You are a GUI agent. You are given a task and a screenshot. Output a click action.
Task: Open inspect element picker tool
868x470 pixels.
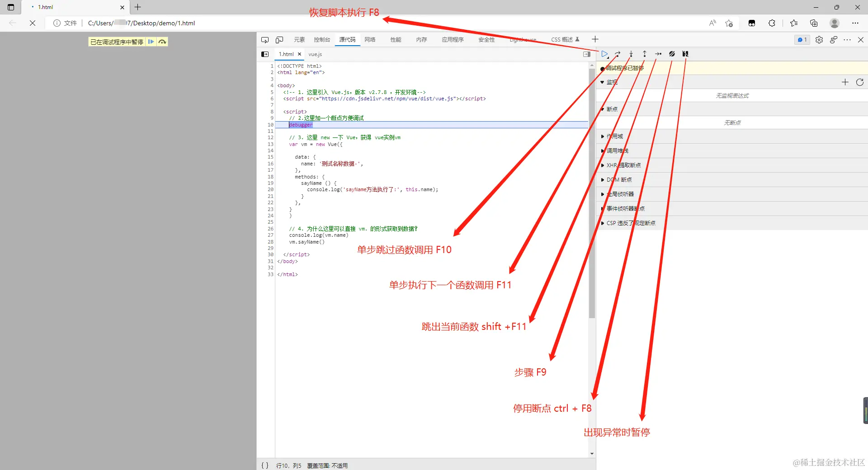(x=265, y=40)
